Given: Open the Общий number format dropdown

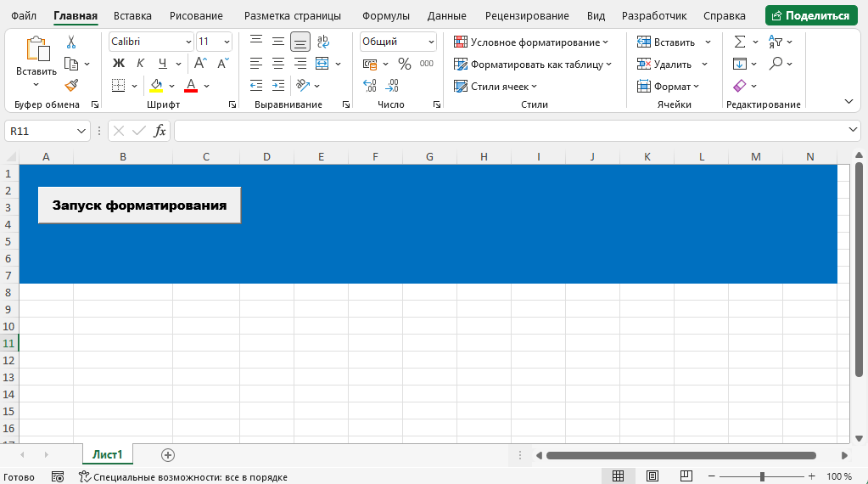Looking at the screenshot, I should tap(431, 42).
